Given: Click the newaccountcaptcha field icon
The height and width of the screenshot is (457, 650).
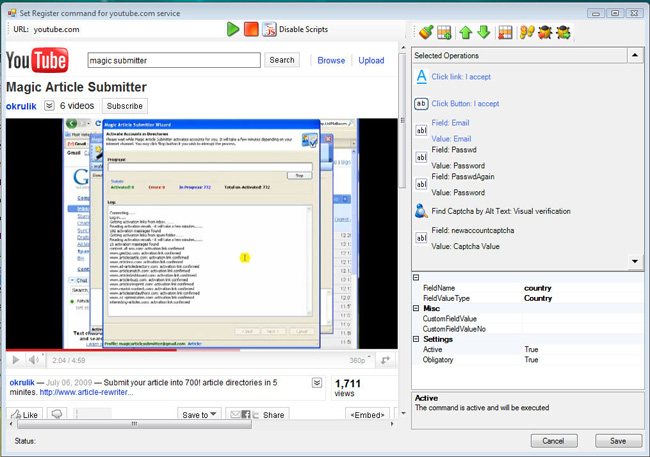Looking at the screenshot, I should click(421, 238).
